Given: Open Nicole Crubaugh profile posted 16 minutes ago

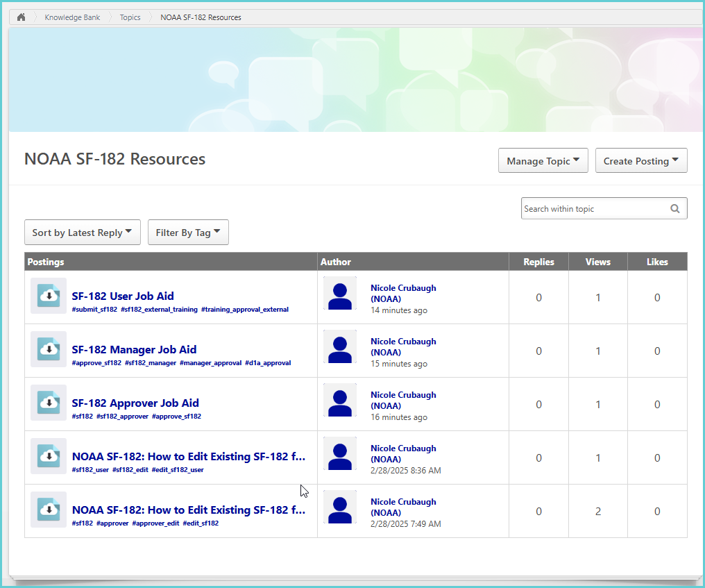Looking at the screenshot, I should tap(403, 401).
